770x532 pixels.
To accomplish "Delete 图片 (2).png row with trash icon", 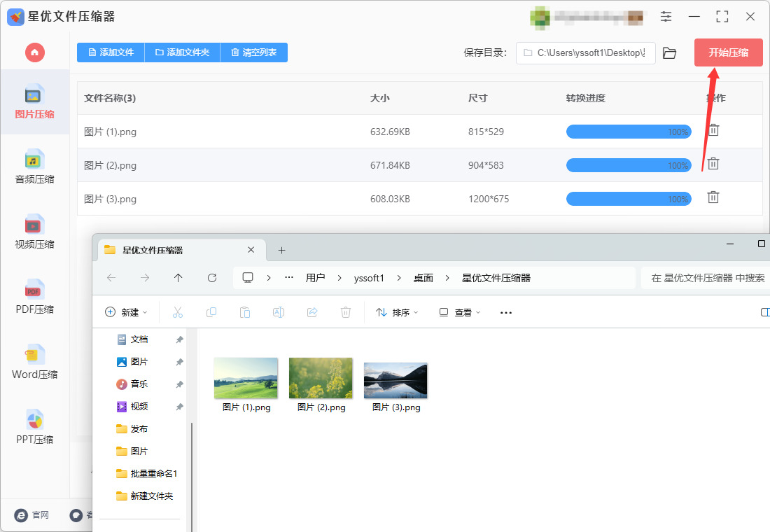I will pyautogui.click(x=713, y=164).
